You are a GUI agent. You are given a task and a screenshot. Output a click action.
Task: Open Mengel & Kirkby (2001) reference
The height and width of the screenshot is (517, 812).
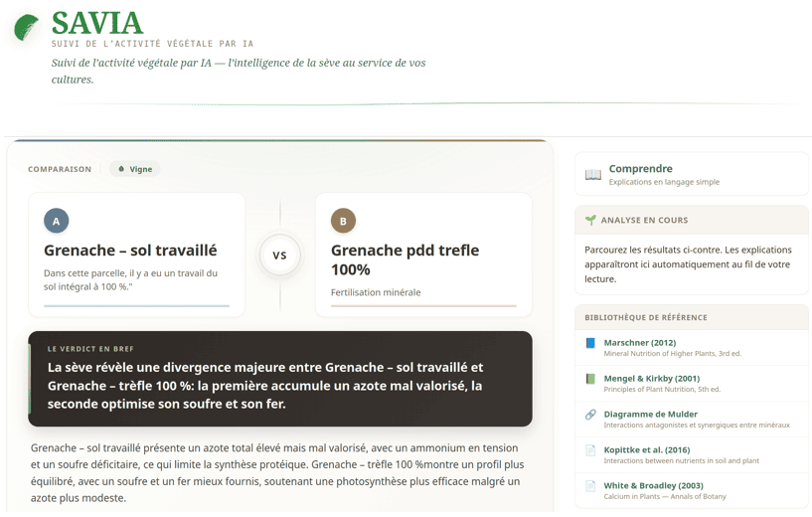[x=651, y=379]
